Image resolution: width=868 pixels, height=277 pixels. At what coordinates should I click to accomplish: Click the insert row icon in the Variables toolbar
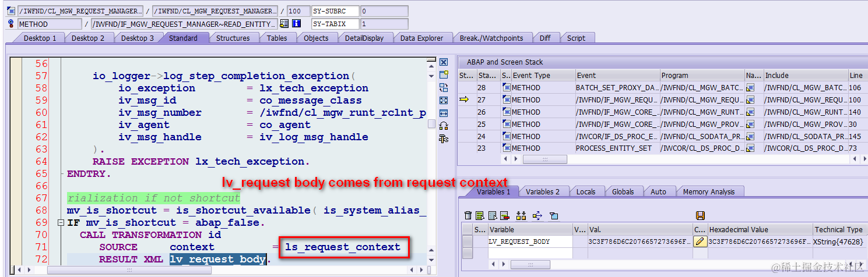coord(480,215)
